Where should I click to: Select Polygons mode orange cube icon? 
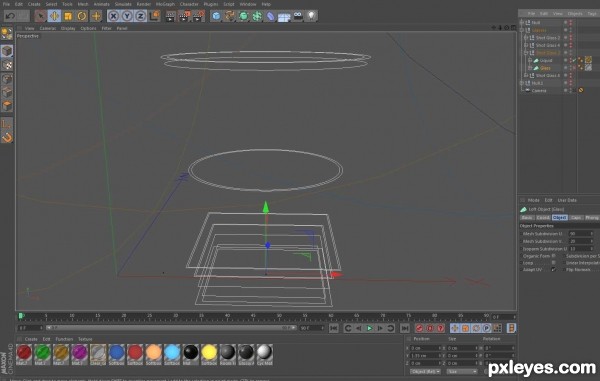[7, 106]
